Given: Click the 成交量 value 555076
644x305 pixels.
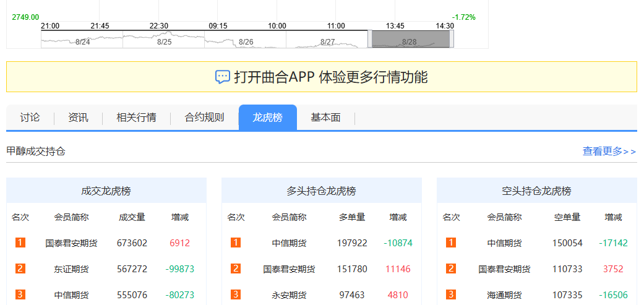Looking at the screenshot, I should [132, 295].
